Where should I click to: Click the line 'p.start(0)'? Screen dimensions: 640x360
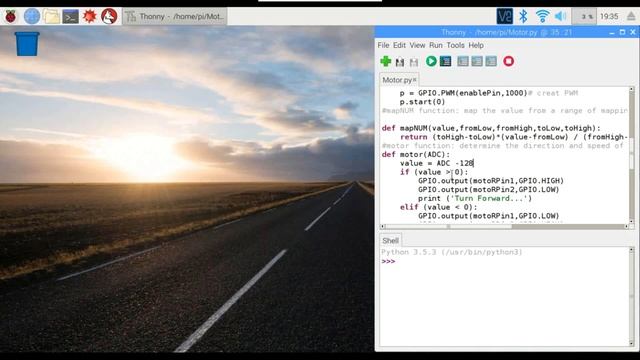point(422,102)
